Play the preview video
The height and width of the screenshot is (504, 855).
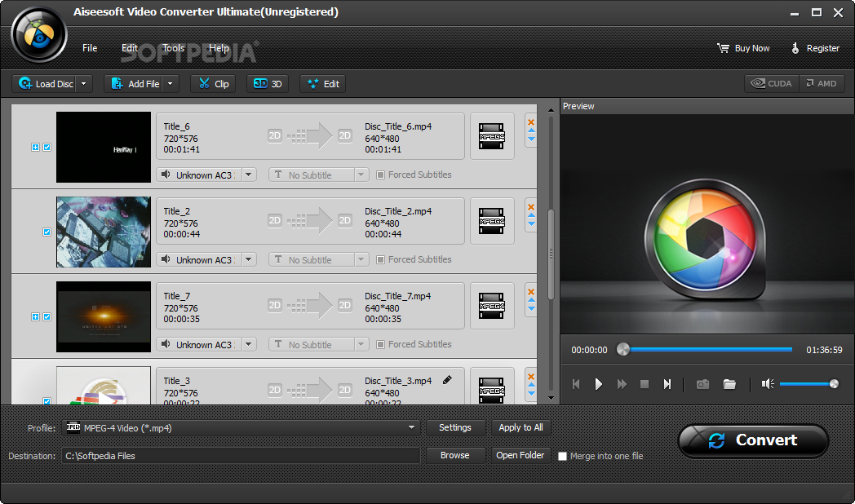598,384
